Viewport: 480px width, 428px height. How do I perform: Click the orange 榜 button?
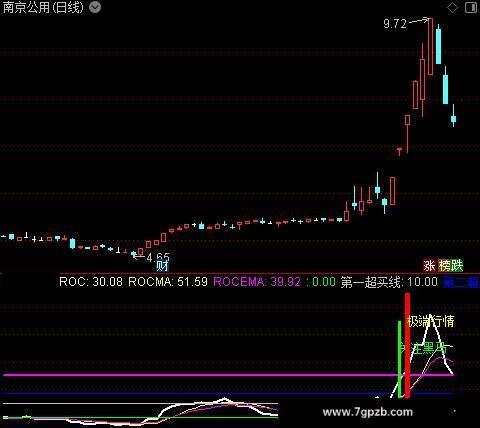[444, 266]
